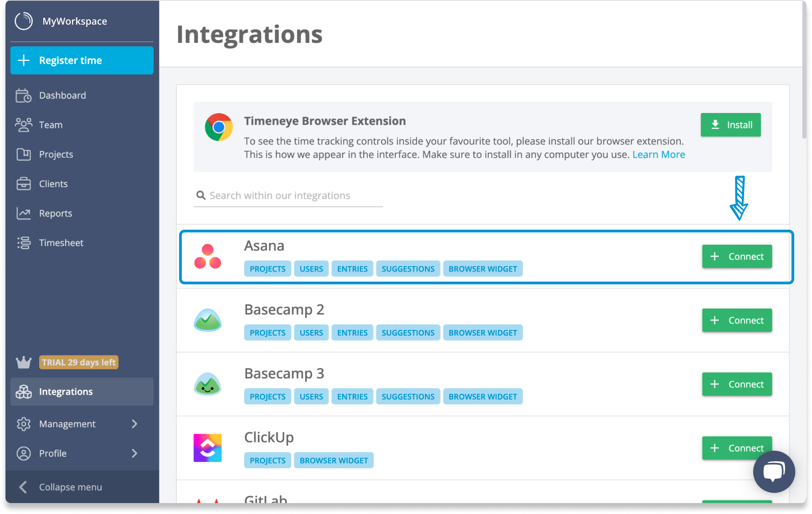Connect the Basecamp 3 integration
Screen dimensions: 812x514
click(737, 384)
